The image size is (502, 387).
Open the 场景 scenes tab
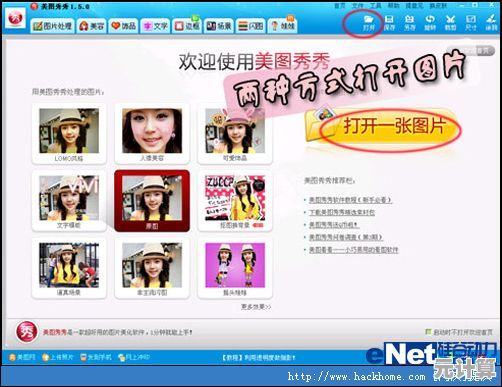219,26
